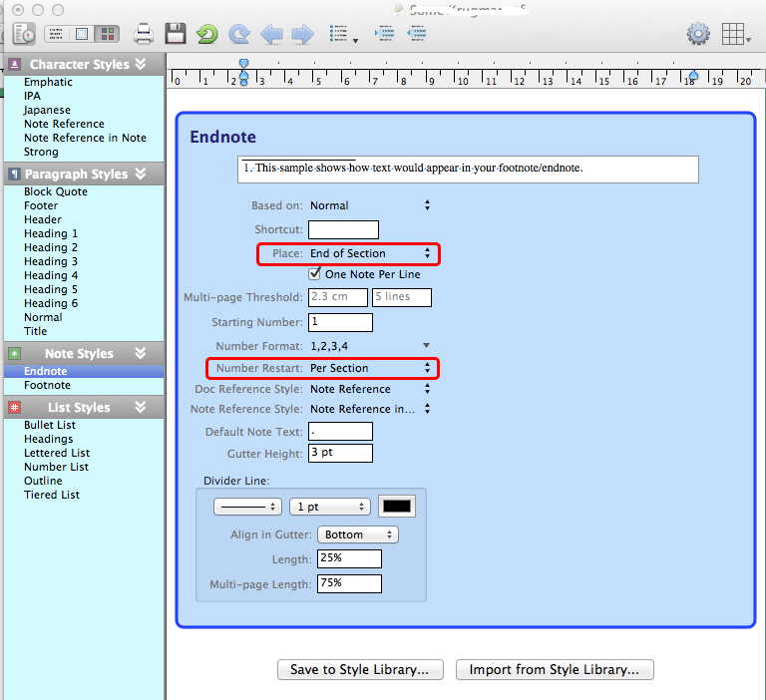The image size is (766, 700).
Task: Click the Save floppy disk icon
Action: coord(176,35)
